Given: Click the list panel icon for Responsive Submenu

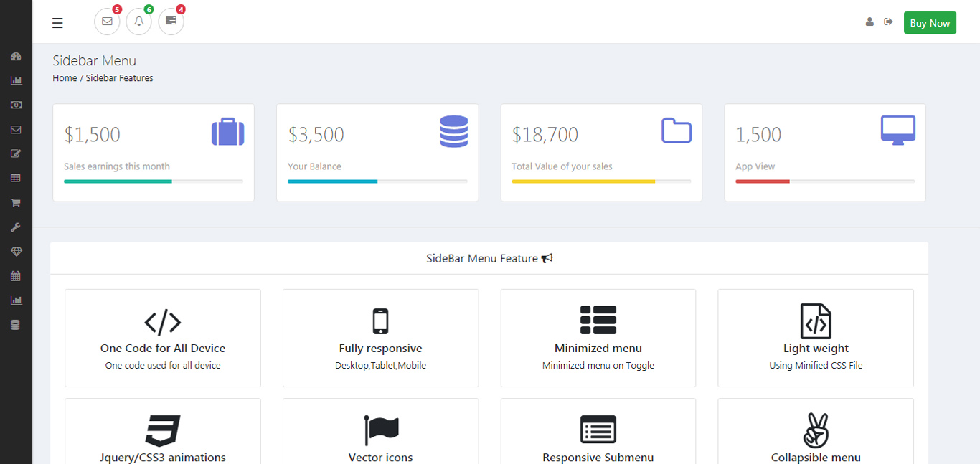Looking at the screenshot, I should point(598,430).
